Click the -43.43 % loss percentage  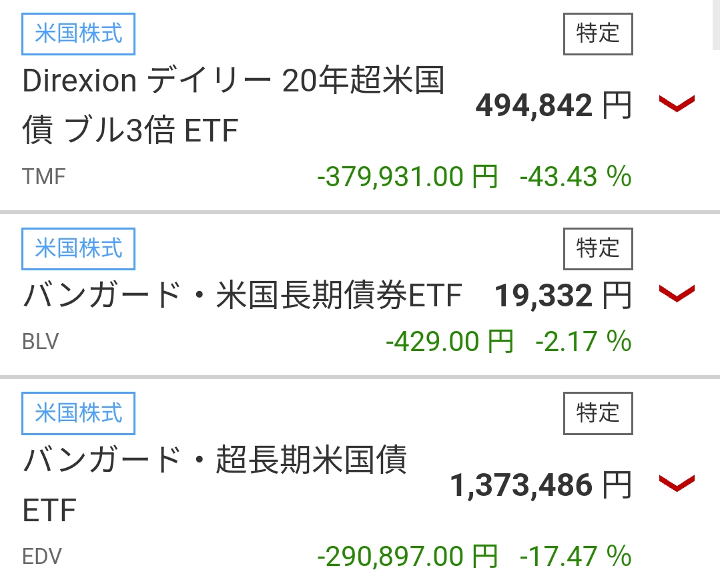pyautogui.click(x=575, y=177)
